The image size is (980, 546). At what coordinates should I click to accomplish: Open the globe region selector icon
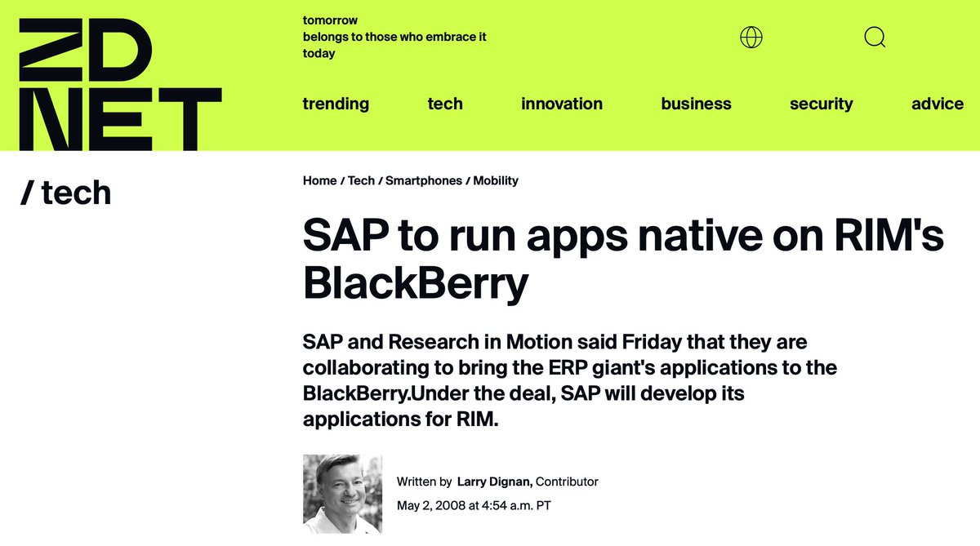click(751, 37)
